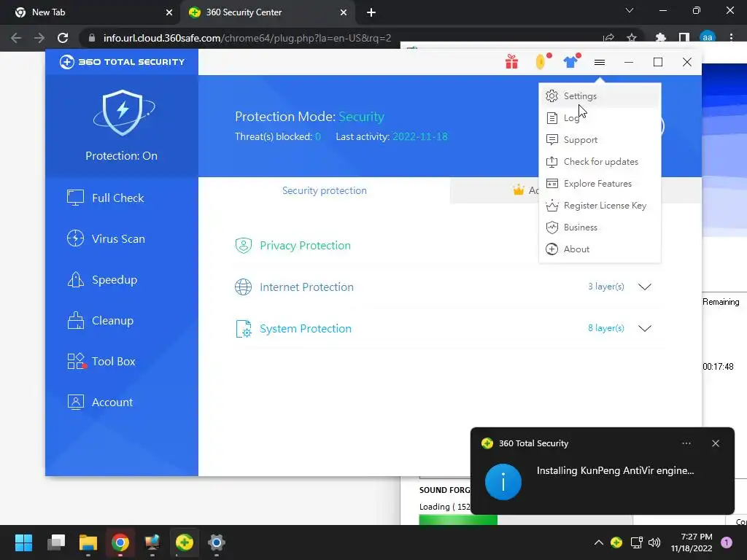The height and width of the screenshot is (560, 747).
Task: Open the blue shirt theme icon
Action: click(570, 62)
